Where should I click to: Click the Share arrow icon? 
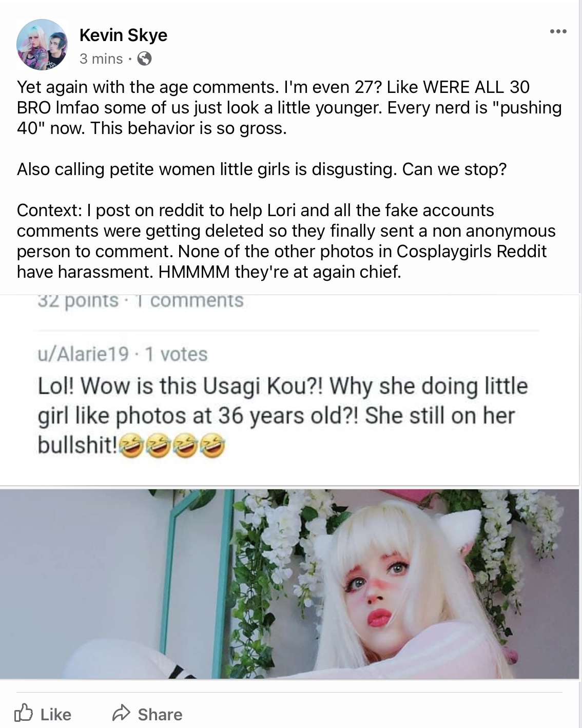[122, 713]
